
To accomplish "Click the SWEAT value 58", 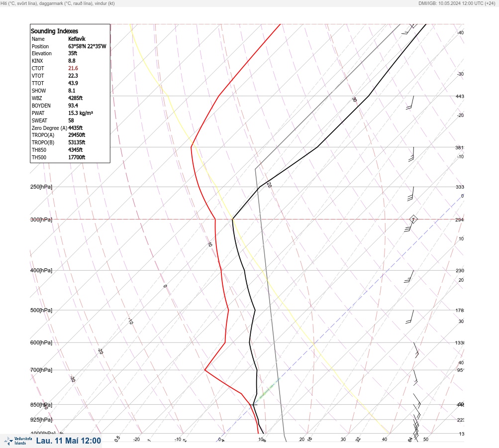I will pyautogui.click(x=71, y=120).
